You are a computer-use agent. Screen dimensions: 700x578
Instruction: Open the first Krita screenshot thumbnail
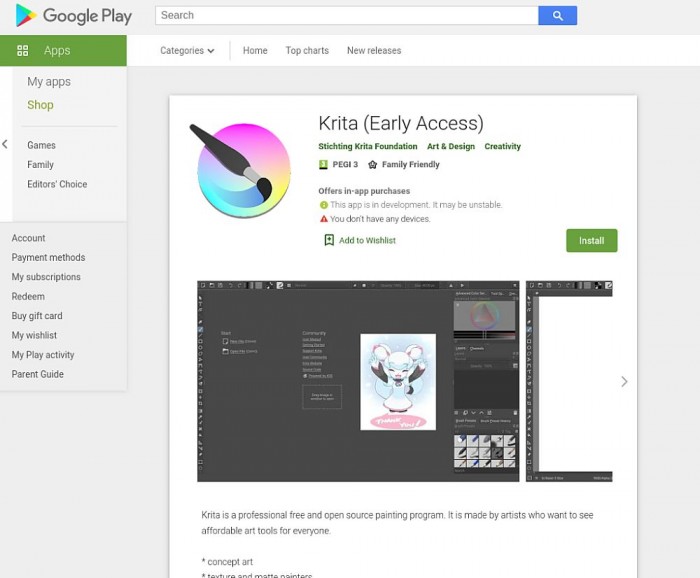click(x=358, y=381)
